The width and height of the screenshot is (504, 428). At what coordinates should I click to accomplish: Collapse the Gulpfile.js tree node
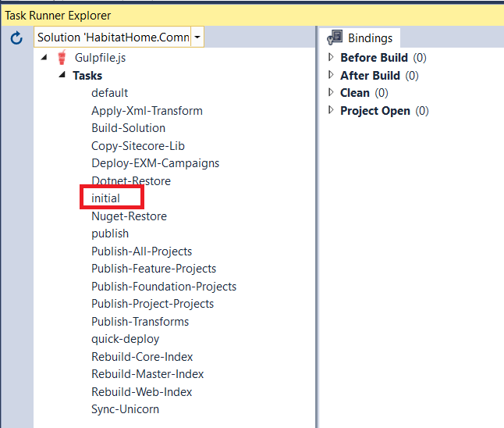tap(44, 58)
